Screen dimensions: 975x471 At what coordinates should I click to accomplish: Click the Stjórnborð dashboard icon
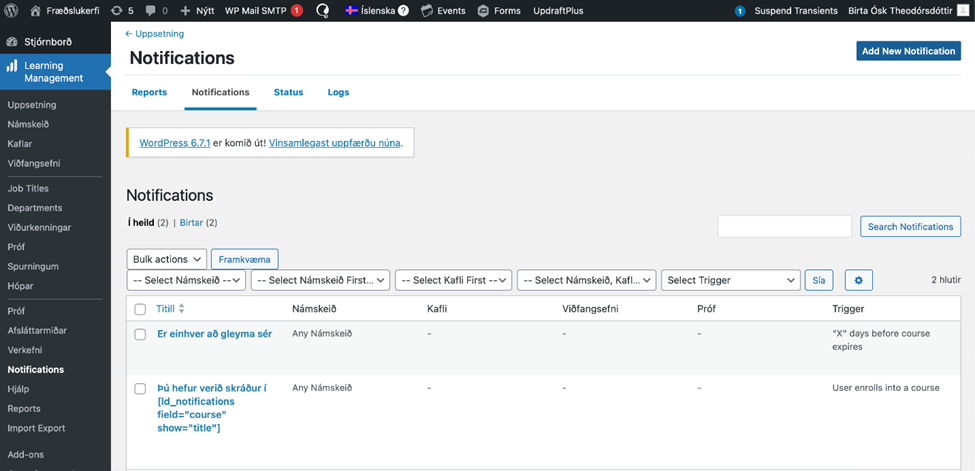pyautogui.click(x=12, y=43)
